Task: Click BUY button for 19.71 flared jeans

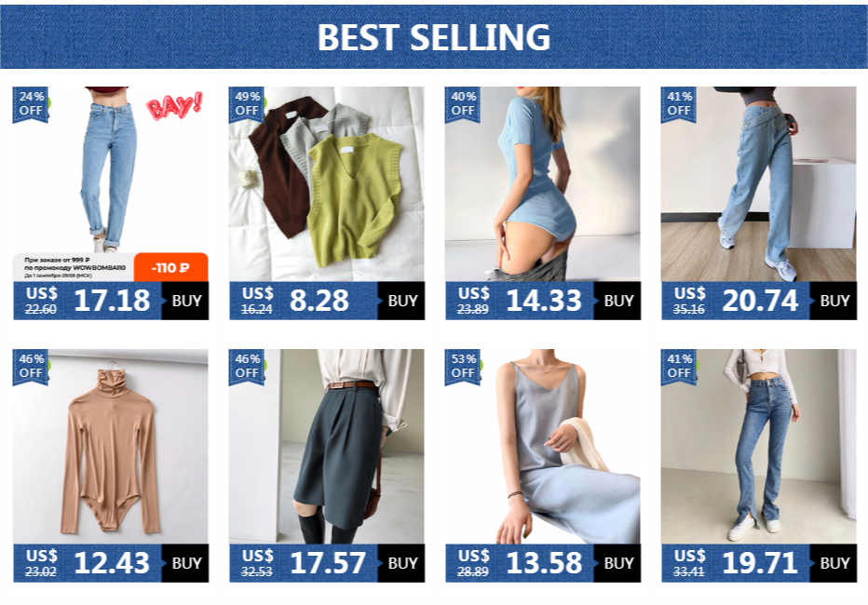Action: tap(834, 563)
